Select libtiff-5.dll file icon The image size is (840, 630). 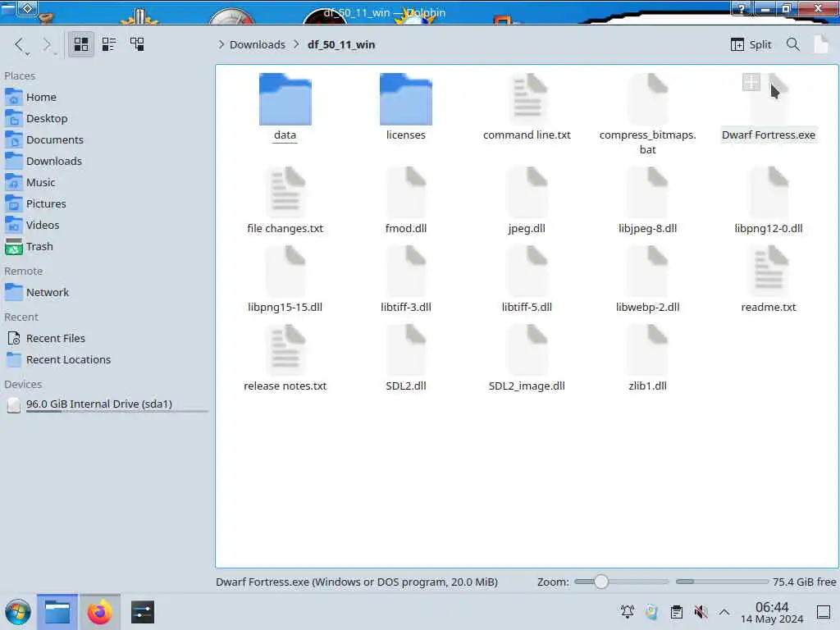527,272
